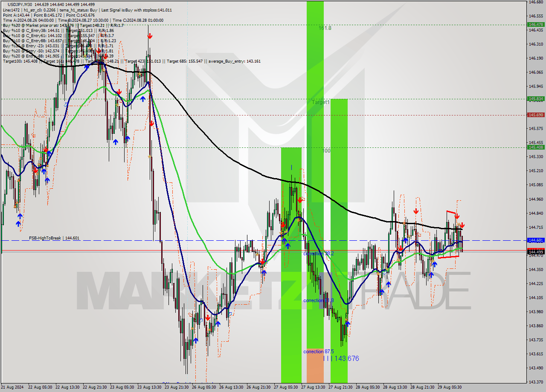Image resolution: width=546 pixels, height=392 pixels.
Task: Click the 'Target 685: 155.547' text
Action: pyautogui.click(x=185, y=61)
